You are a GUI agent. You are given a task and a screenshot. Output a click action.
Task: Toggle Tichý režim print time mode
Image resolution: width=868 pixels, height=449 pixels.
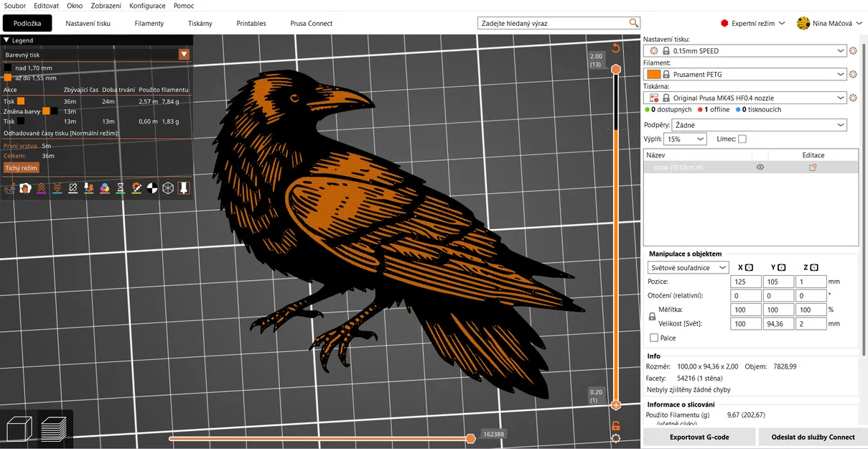click(22, 167)
